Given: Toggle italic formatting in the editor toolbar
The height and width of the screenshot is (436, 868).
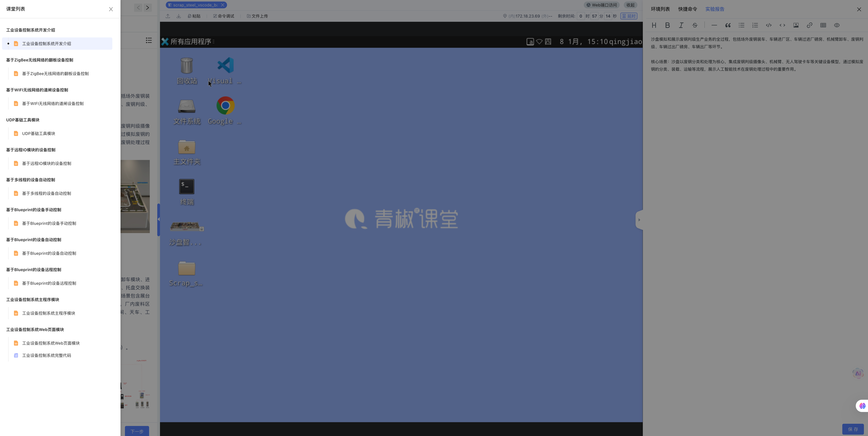Looking at the screenshot, I should pos(681,25).
